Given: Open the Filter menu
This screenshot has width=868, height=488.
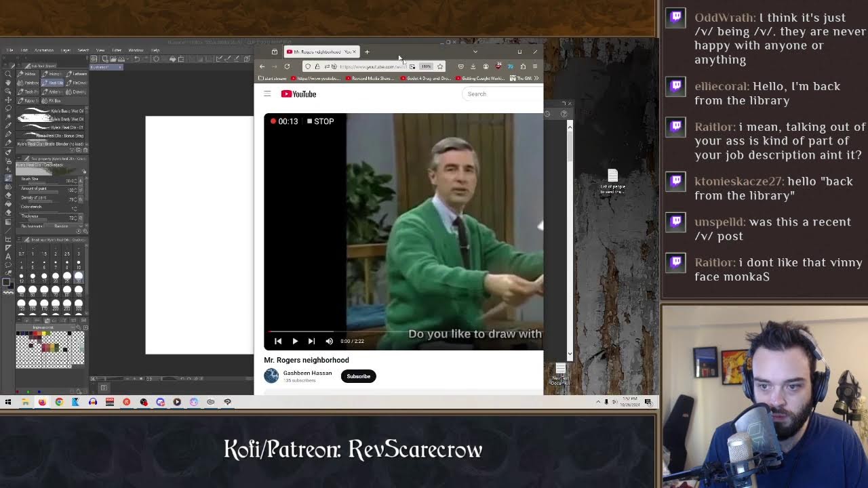Looking at the screenshot, I should [117, 50].
